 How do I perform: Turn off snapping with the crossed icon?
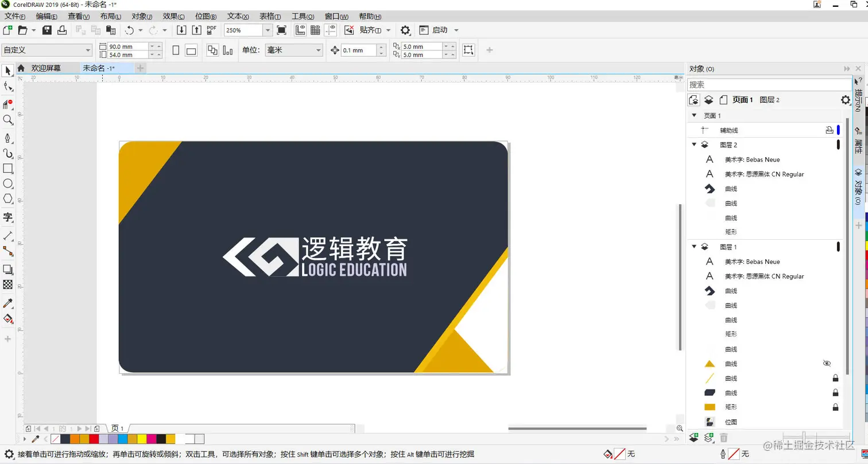pos(349,30)
